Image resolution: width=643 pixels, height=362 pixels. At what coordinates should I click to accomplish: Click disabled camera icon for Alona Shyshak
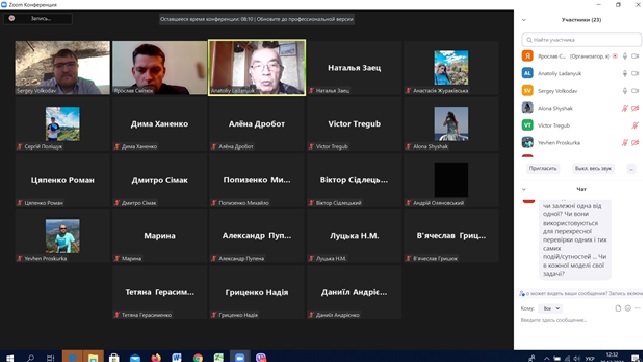click(635, 108)
